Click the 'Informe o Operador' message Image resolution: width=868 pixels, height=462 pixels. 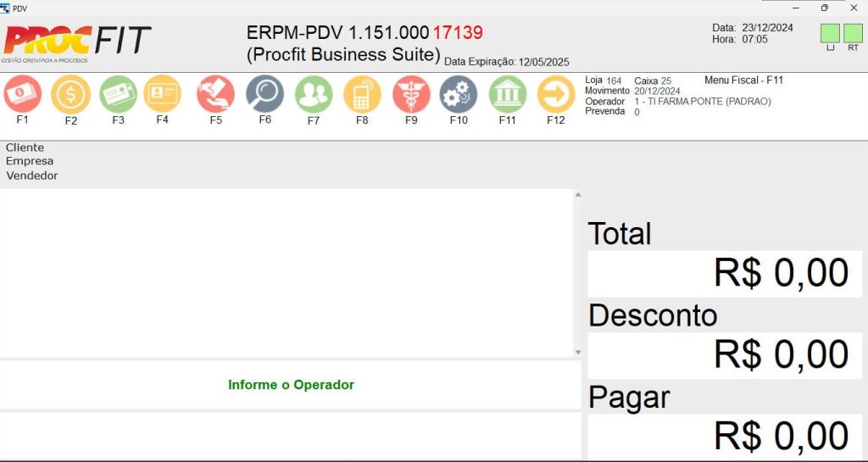point(292,385)
